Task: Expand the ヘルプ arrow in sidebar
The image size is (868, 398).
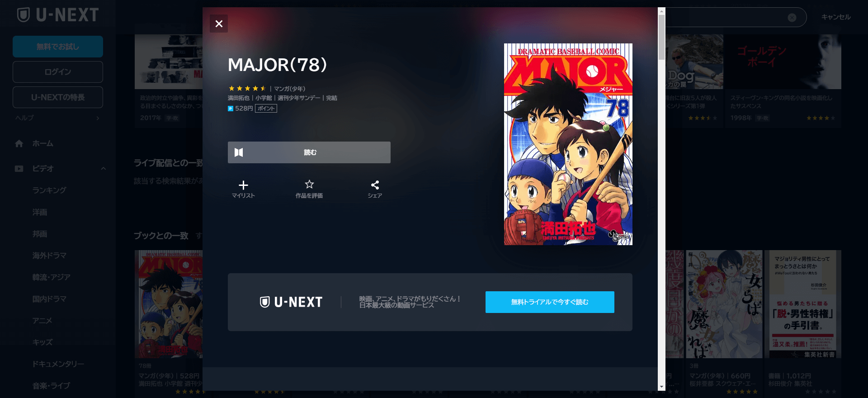Action: (98, 118)
